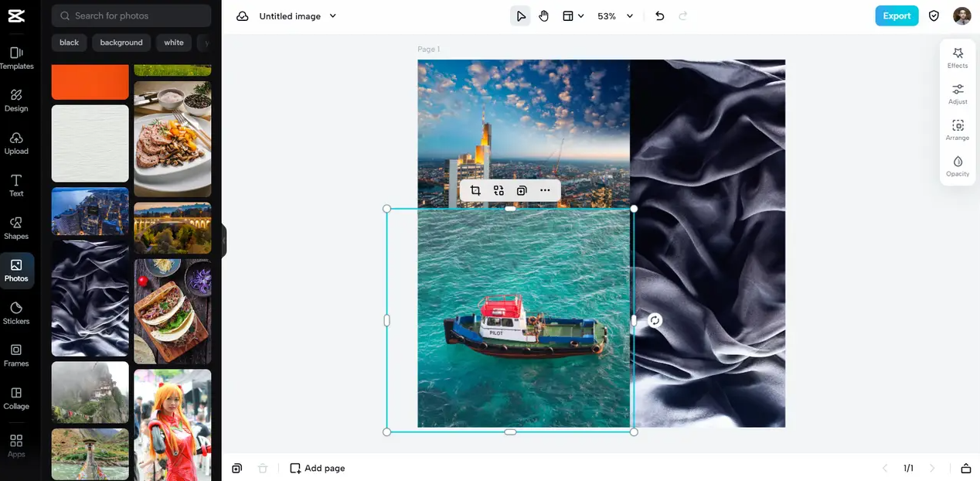This screenshot has height=481, width=980.
Task: Select the suspension bridge river thumbnail
Action: click(90, 455)
